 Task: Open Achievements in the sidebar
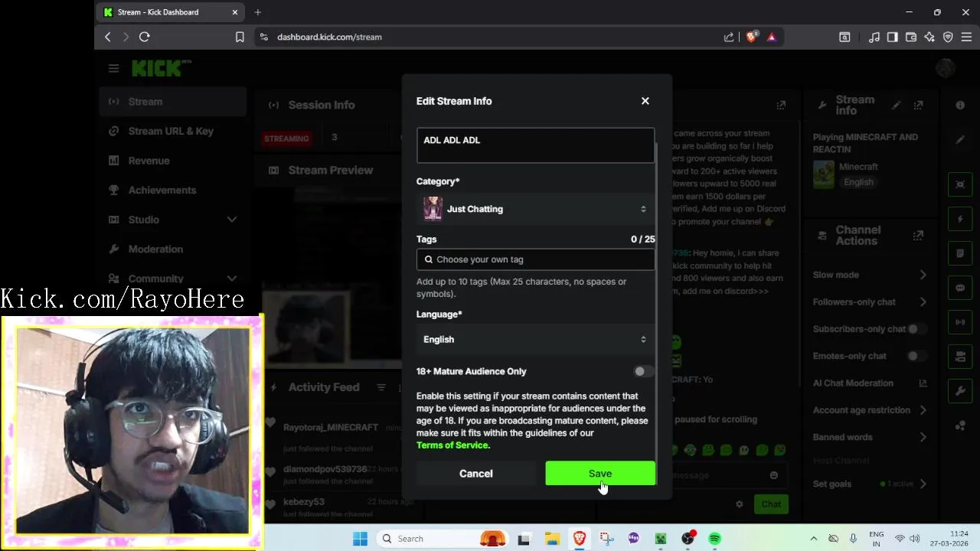172,190
